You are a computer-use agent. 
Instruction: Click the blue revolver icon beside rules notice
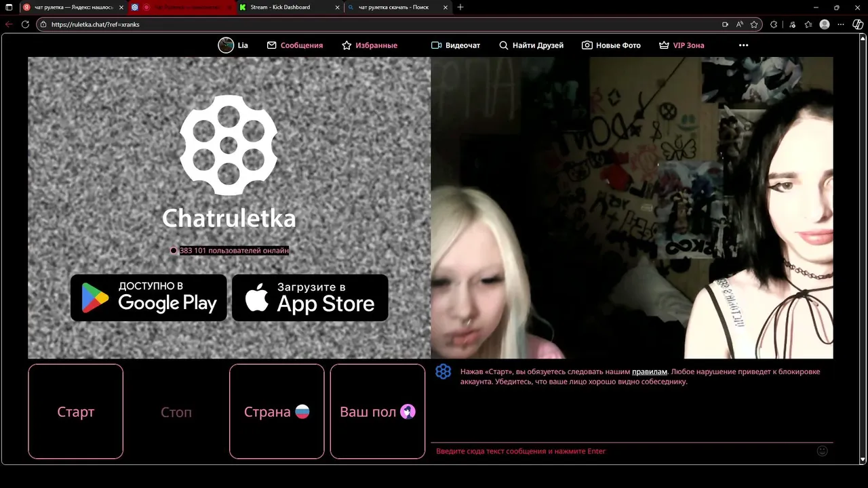[x=443, y=371]
